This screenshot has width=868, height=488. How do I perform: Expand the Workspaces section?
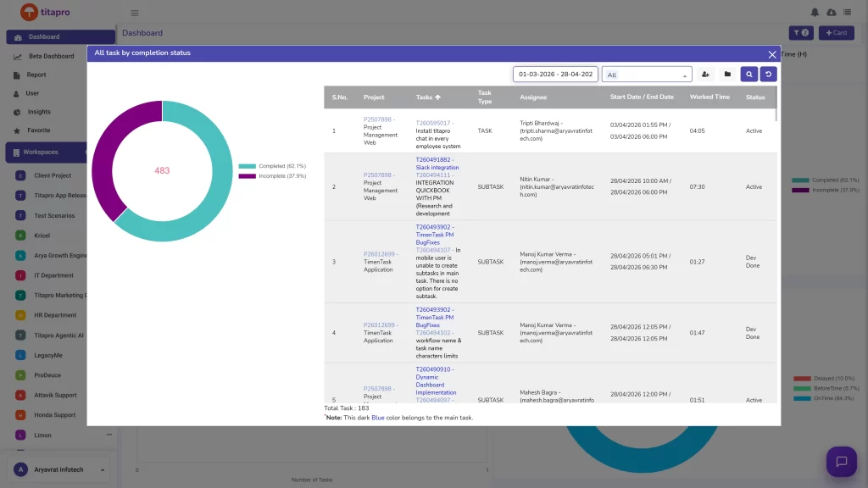pyautogui.click(x=47, y=152)
